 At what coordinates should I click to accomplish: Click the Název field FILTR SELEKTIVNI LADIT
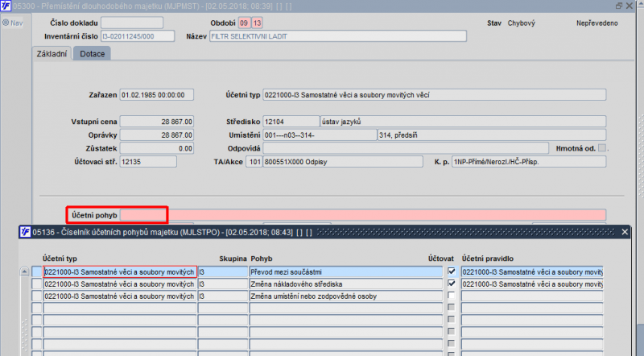[x=338, y=36]
